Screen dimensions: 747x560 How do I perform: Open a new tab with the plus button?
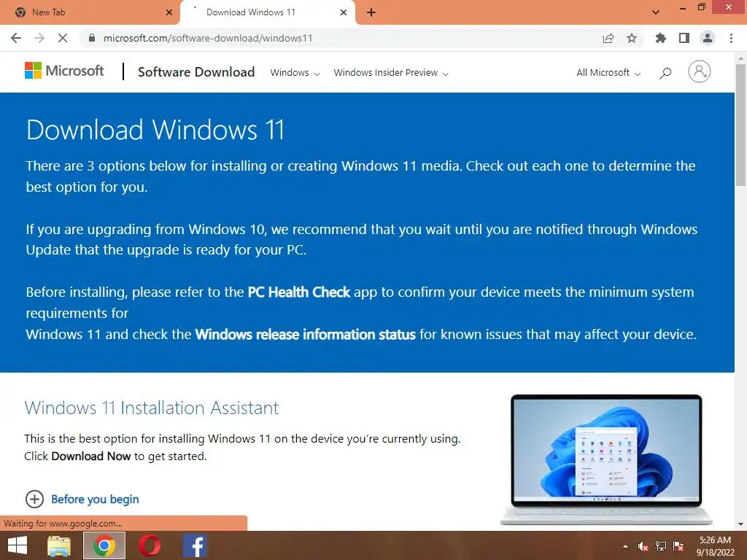(x=371, y=12)
